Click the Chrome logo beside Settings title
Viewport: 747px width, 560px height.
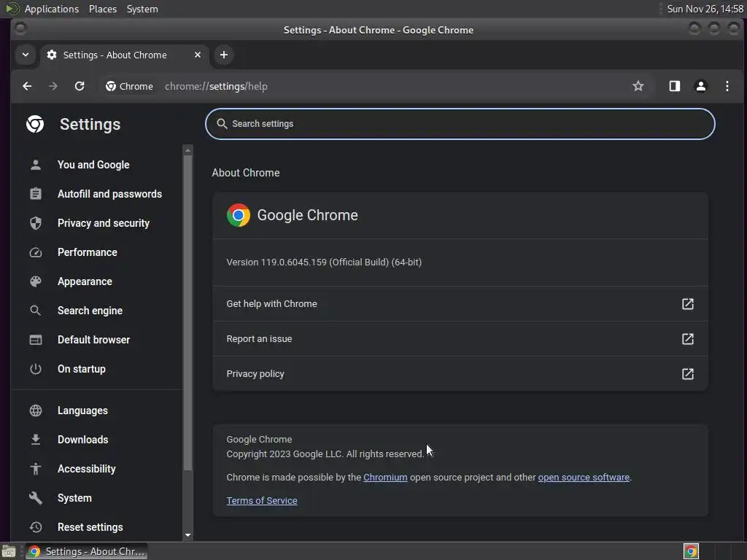coord(35,124)
